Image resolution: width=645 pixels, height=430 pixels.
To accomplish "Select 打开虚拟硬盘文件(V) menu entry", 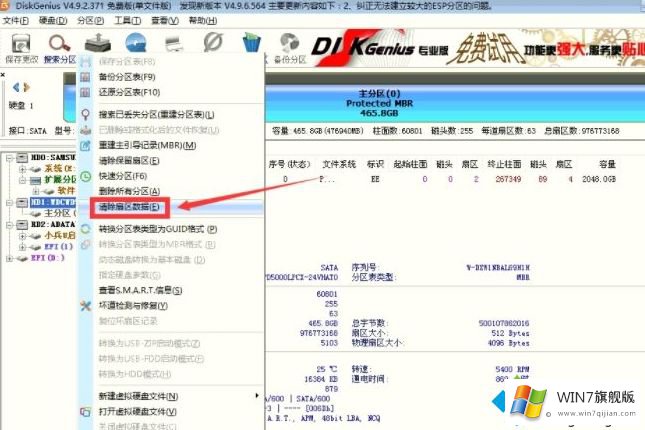I will coord(138,411).
